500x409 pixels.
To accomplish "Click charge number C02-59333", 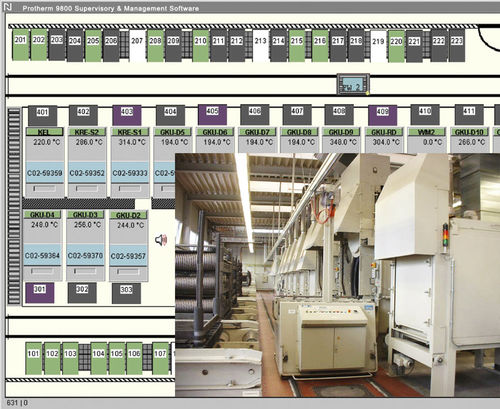I will 130,173.
